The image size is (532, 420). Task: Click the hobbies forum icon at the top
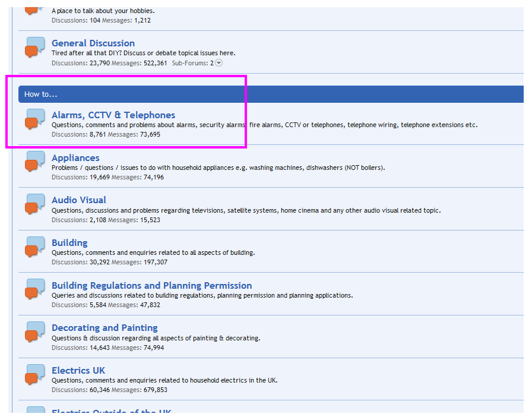click(34, 8)
